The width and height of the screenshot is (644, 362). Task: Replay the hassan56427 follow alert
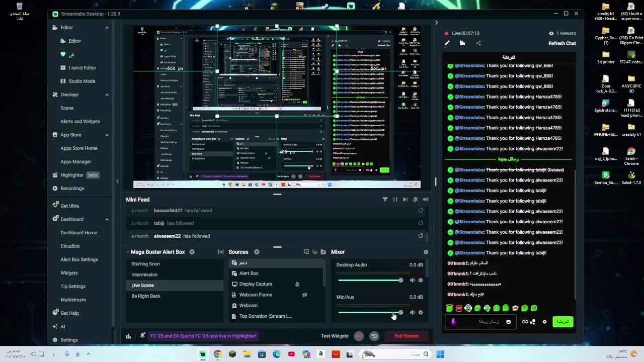coord(421,210)
